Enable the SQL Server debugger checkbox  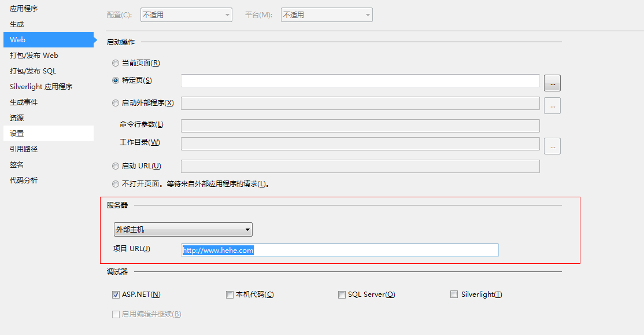click(342, 294)
